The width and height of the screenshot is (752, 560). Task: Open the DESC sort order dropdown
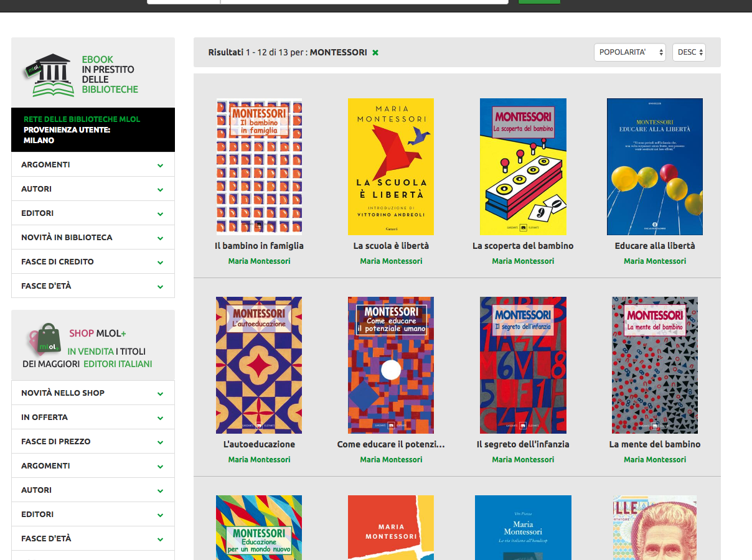689,52
